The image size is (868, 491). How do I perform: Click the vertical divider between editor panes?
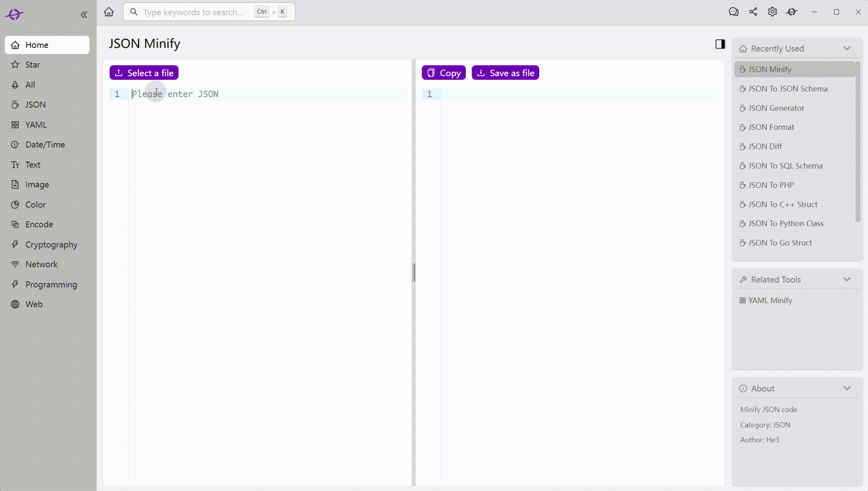click(x=414, y=272)
